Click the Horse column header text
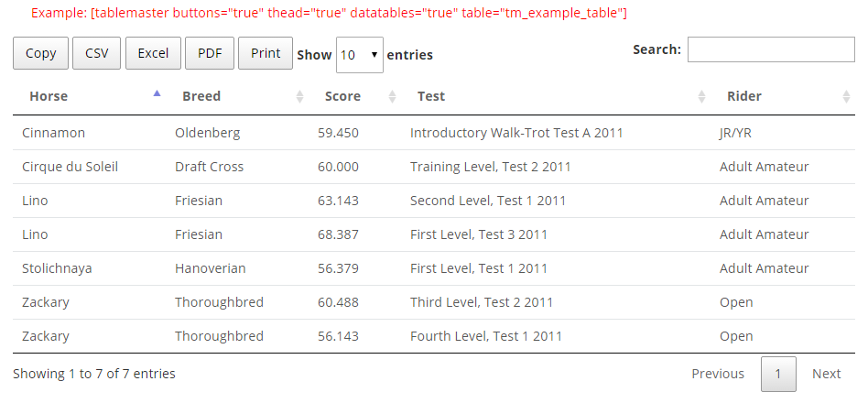The image size is (868, 403). pos(49,96)
